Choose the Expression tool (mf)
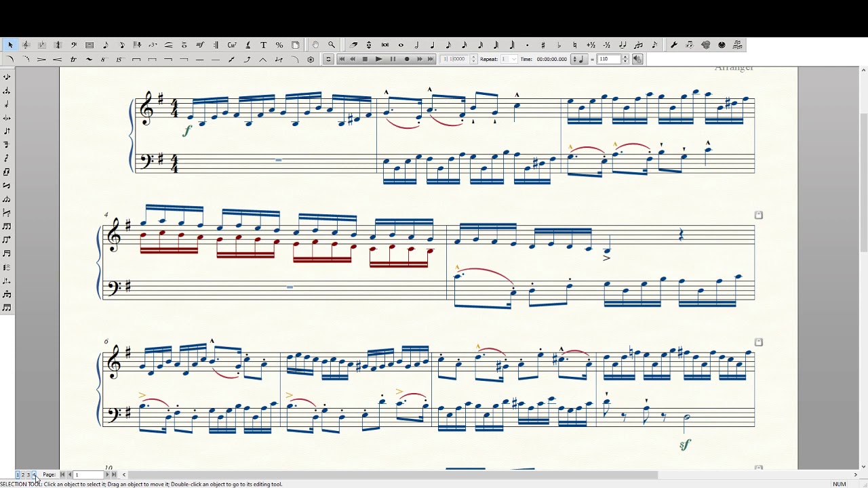This screenshot has height=488, width=868. (x=200, y=45)
